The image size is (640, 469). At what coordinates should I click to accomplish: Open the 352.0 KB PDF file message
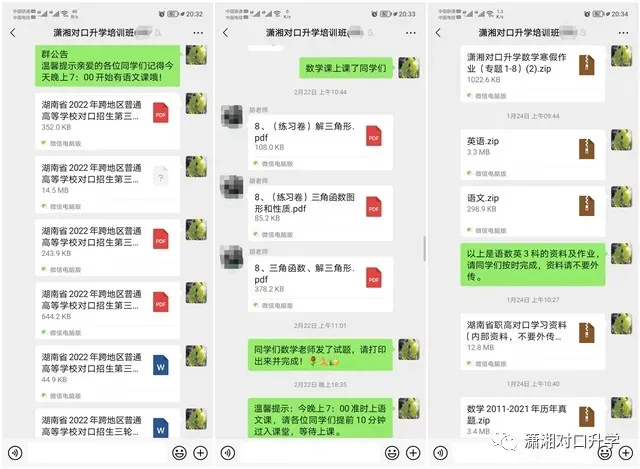click(x=107, y=121)
